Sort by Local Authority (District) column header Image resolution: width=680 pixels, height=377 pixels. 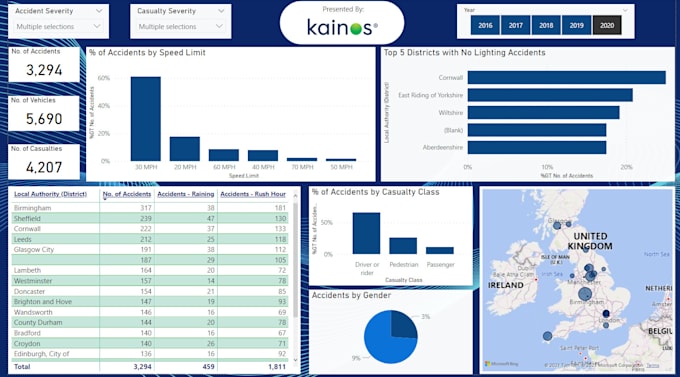click(x=50, y=194)
